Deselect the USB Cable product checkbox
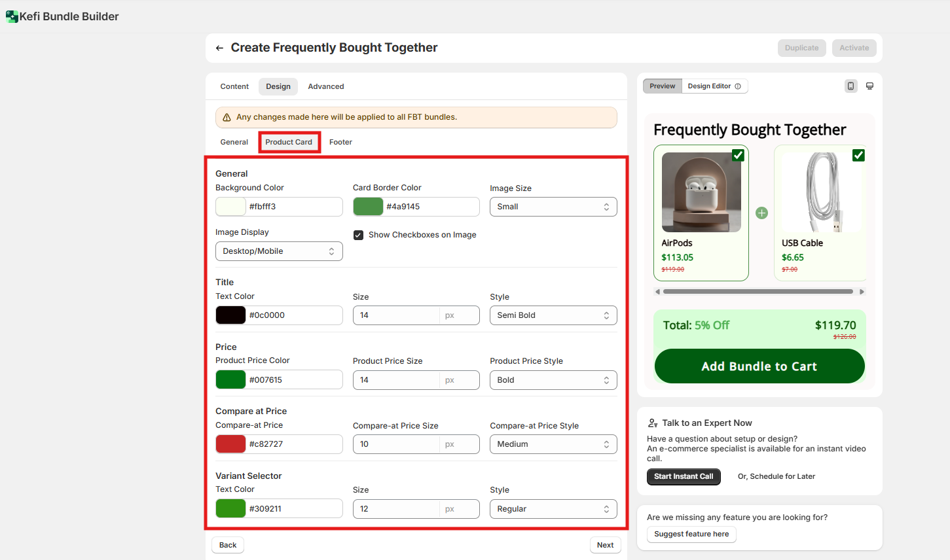This screenshot has height=560, width=950. (858, 155)
